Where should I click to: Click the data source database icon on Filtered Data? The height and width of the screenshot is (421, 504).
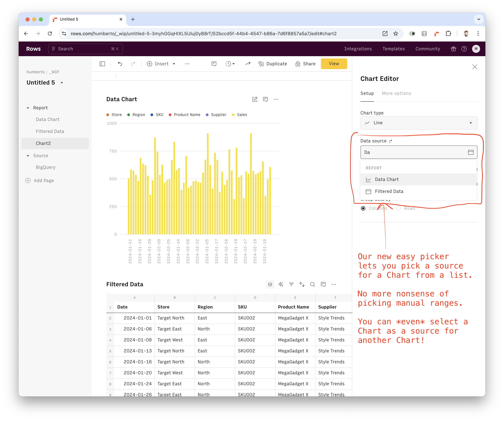point(270,284)
